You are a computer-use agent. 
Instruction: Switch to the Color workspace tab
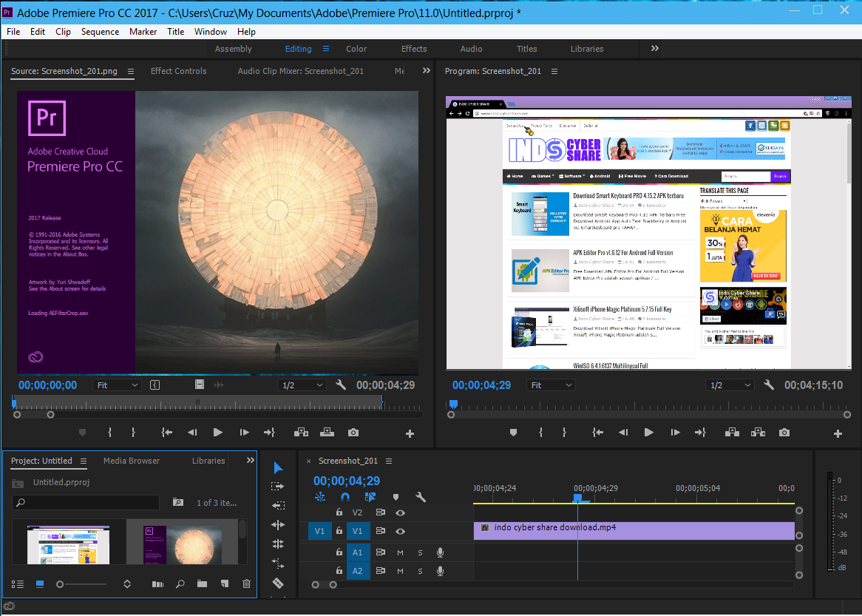[x=356, y=49]
